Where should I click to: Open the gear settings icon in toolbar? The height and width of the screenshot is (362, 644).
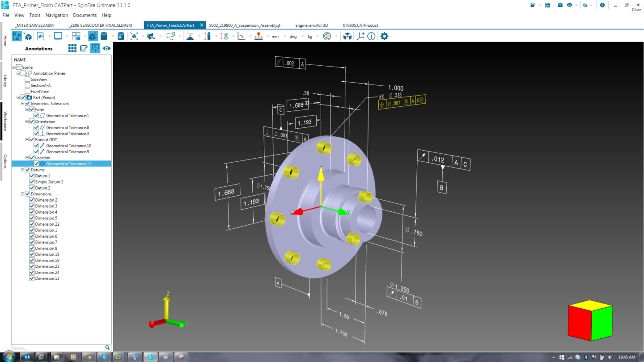384,36
